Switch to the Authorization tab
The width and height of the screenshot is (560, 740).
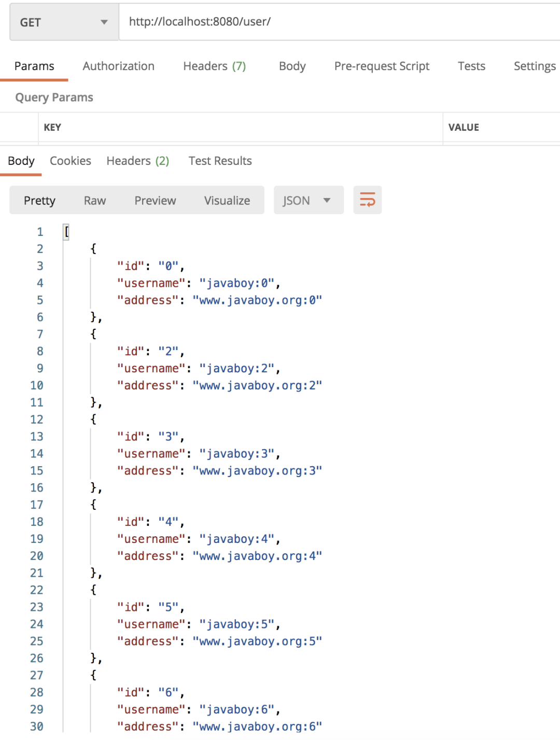[x=118, y=66]
